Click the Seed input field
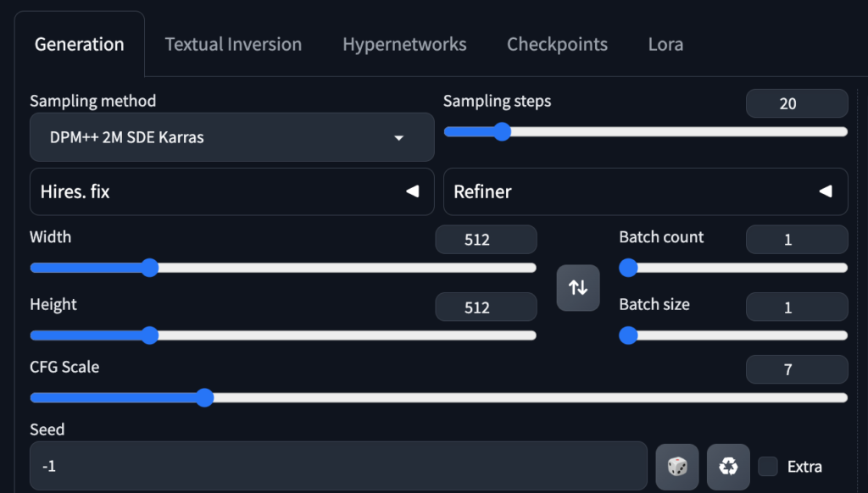Image resolution: width=868 pixels, height=493 pixels. 339,465
